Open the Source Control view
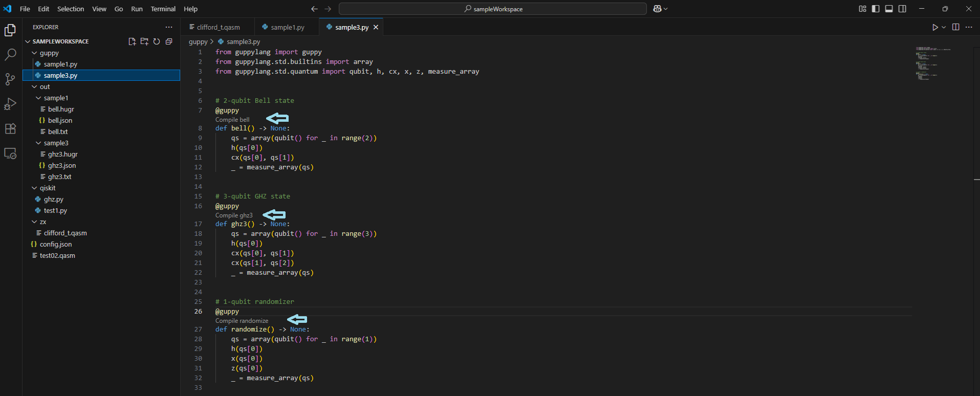980x396 pixels. 10,79
